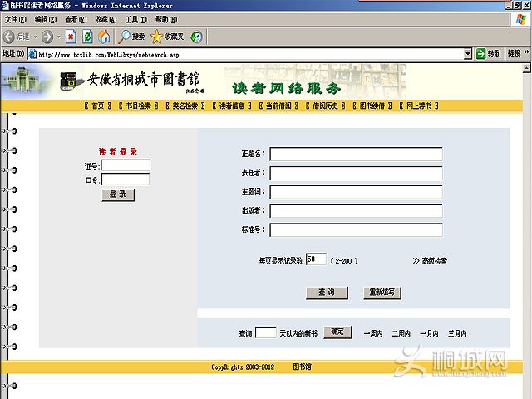Viewport: 532px width, 399px height.
Task: Click the 证号 card number field
Action: [x=125, y=165]
